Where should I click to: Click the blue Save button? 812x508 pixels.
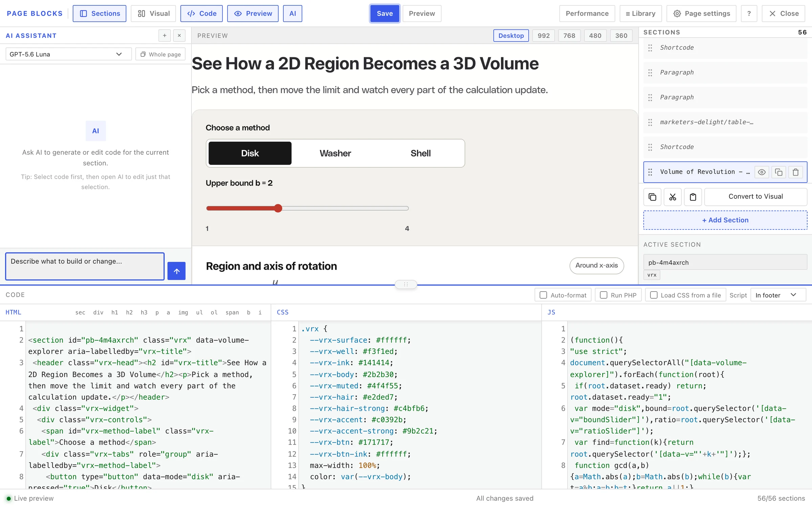tap(385, 14)
